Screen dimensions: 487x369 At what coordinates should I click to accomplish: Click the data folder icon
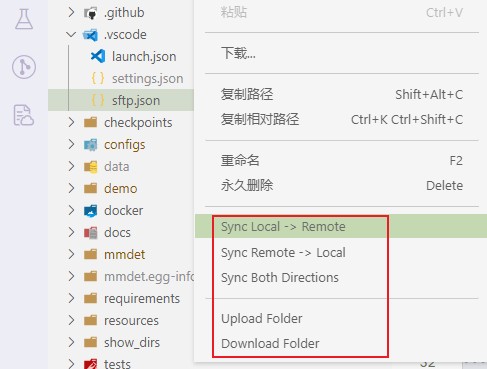(x=90, y=166)
